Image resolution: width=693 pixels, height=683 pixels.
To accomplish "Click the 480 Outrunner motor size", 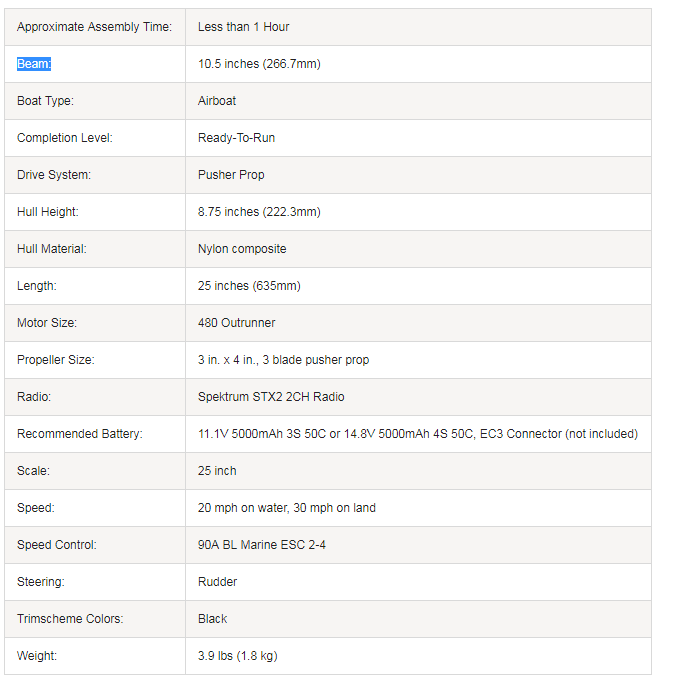I will tap(236, 323).
